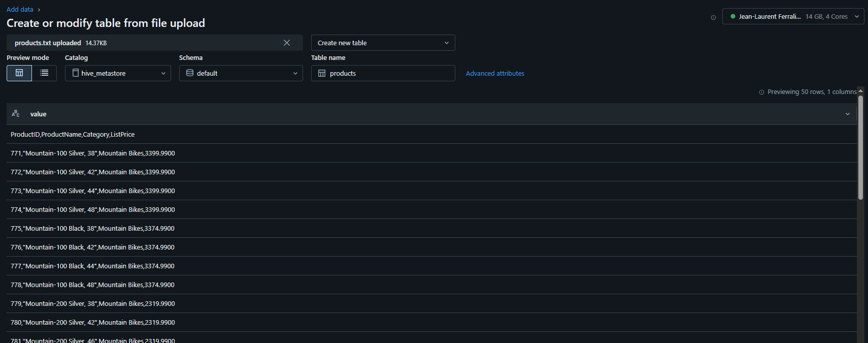Click the info icon beside cluster selector

click(x=713, y=17)
